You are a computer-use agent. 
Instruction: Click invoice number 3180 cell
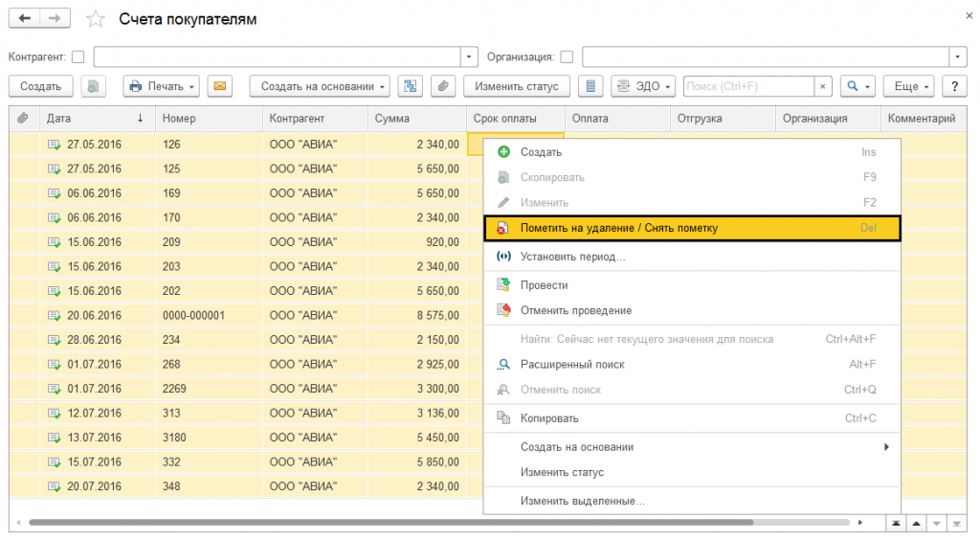pyautogui.click(x=209, y=438)
